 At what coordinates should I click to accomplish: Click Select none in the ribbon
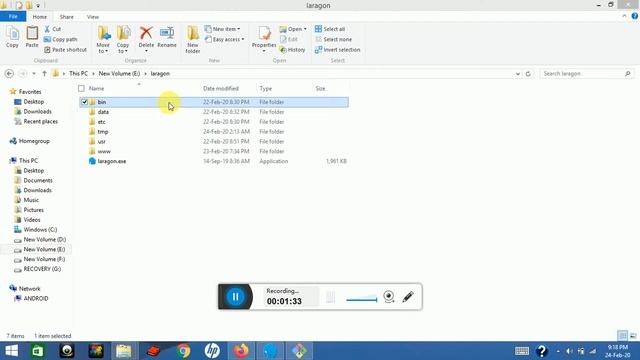coord(333,39)
